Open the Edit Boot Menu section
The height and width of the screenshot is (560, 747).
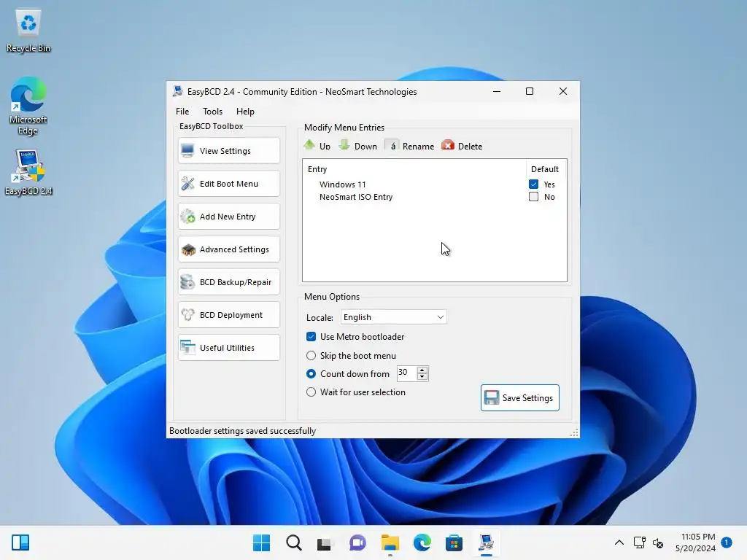click(228, 184)
